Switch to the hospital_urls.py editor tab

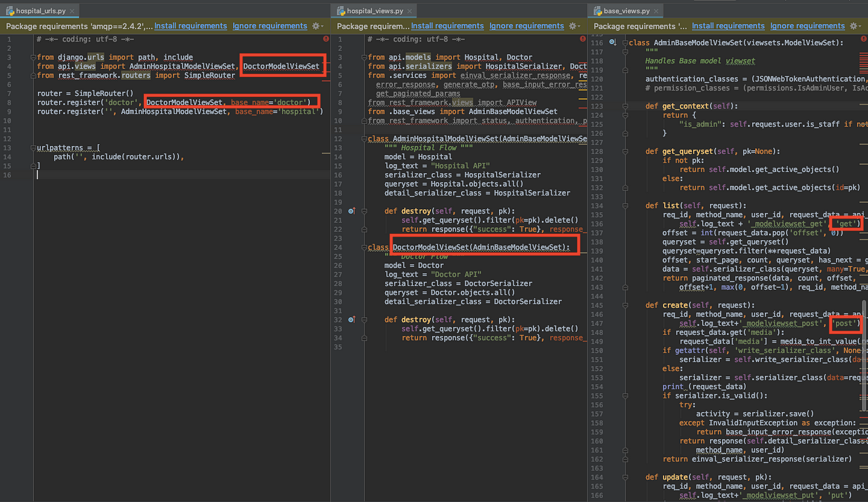[40, 11]
